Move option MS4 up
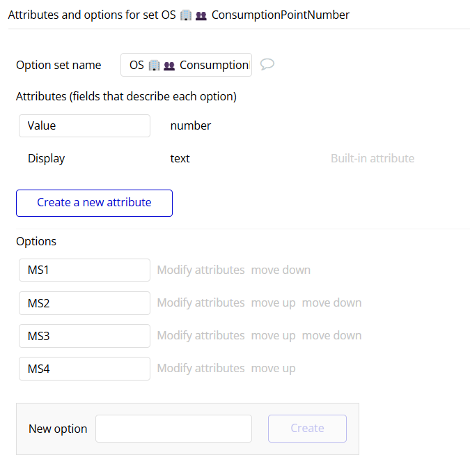Viewport: 470px width, 476px height. point(273,369)
